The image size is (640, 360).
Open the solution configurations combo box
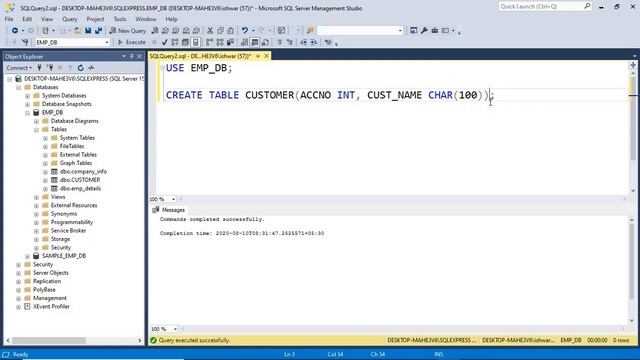pyautogui.click(x=360, y=31)
